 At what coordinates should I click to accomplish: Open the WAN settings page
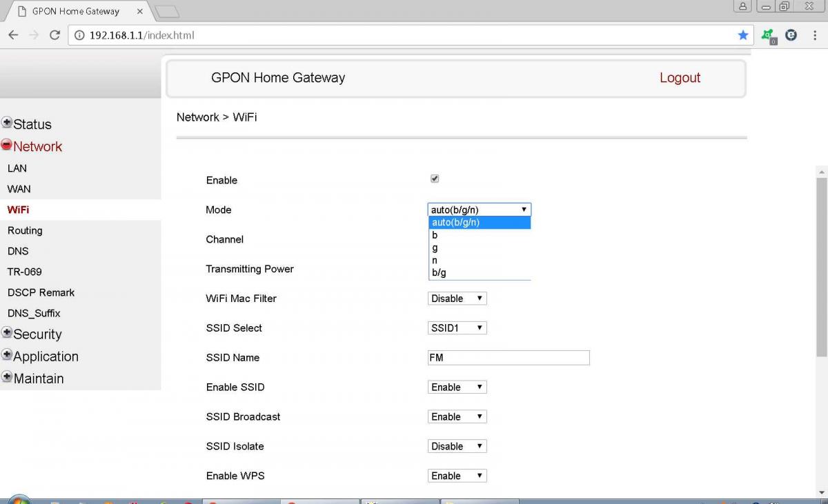coord(19,189)
